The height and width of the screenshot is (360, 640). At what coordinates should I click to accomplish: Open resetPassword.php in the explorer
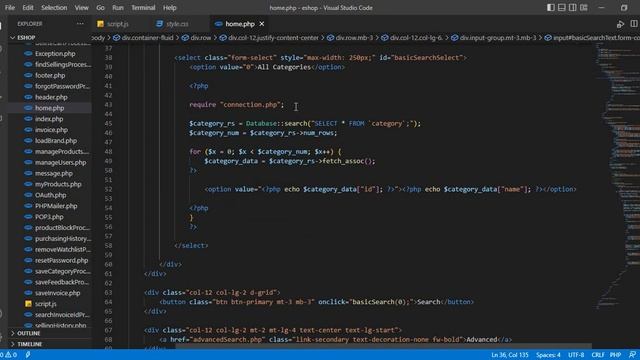61,260
